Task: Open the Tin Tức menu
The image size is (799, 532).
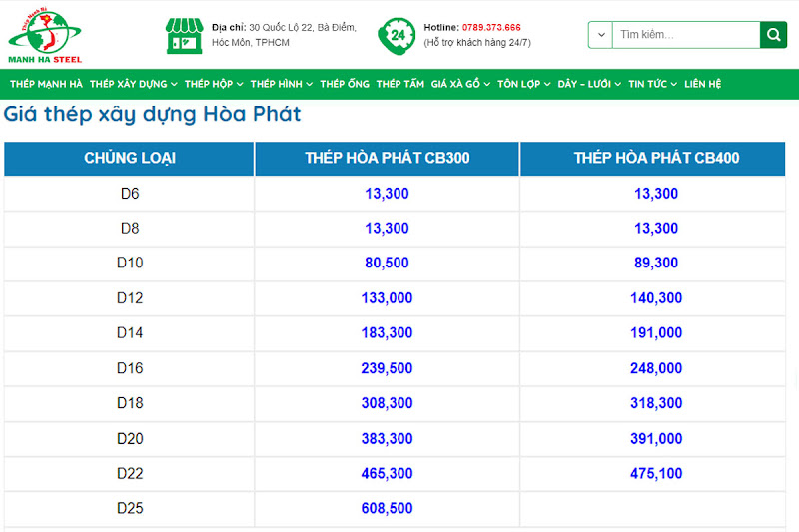Action: click(x=647, y=84)
